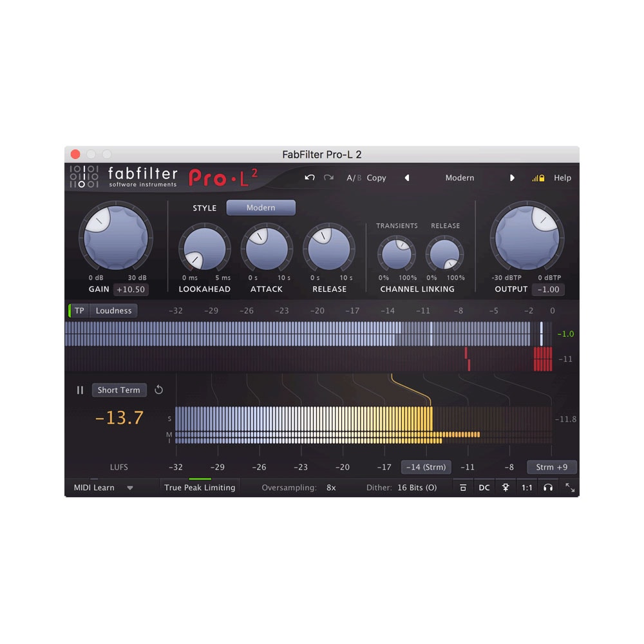The image size is (644, 644).
Task: Click the 1:1 unity gain monitoring icon
Action: pos(527,488)
